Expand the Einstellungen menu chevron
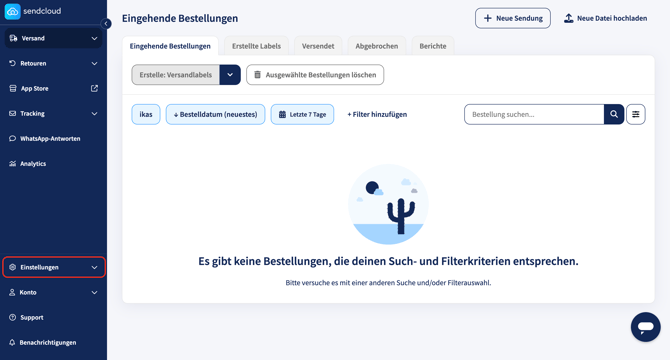The image size is (670, 360). tap(94, 267)
